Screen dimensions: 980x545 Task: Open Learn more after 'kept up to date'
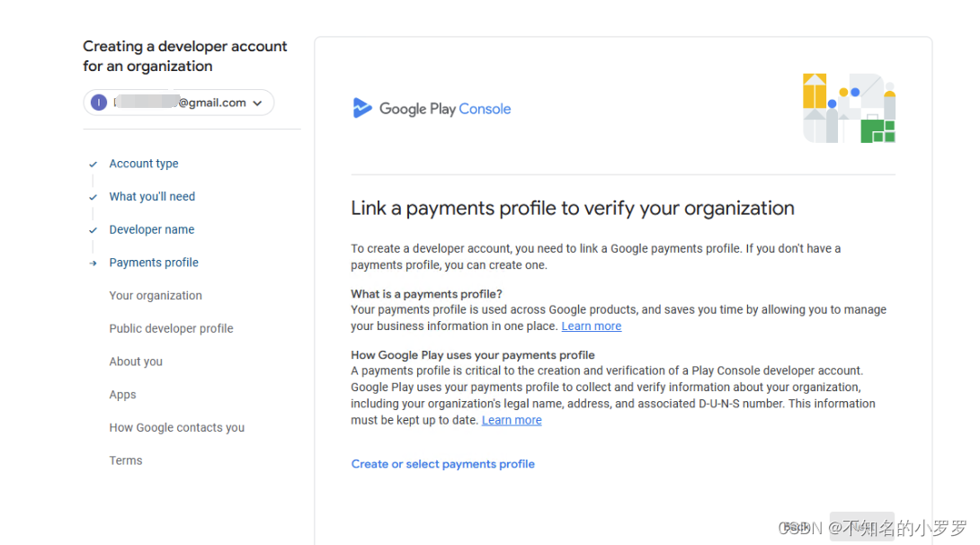click(x=512, y=421)
